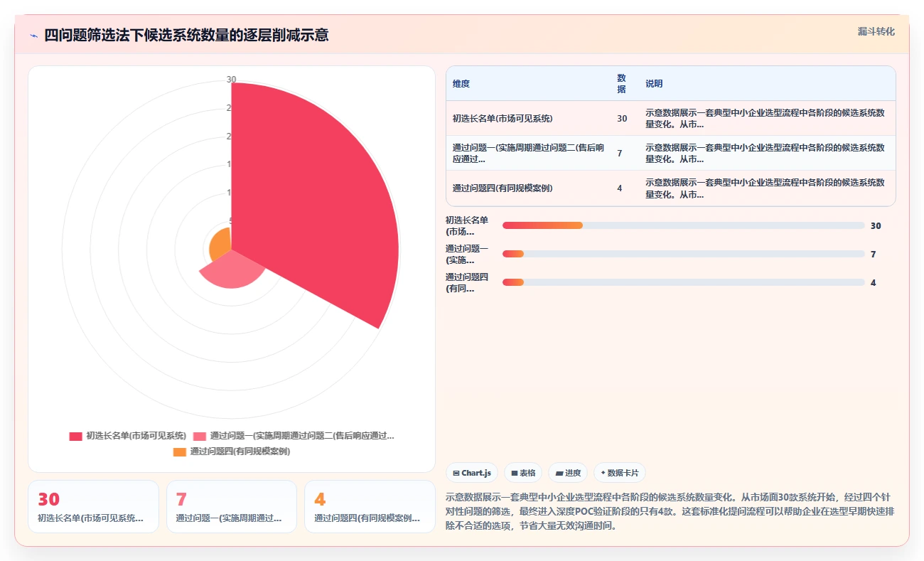
Task: Toggle the 初选长名单 legend entry
Action: [x=128, y=436]
